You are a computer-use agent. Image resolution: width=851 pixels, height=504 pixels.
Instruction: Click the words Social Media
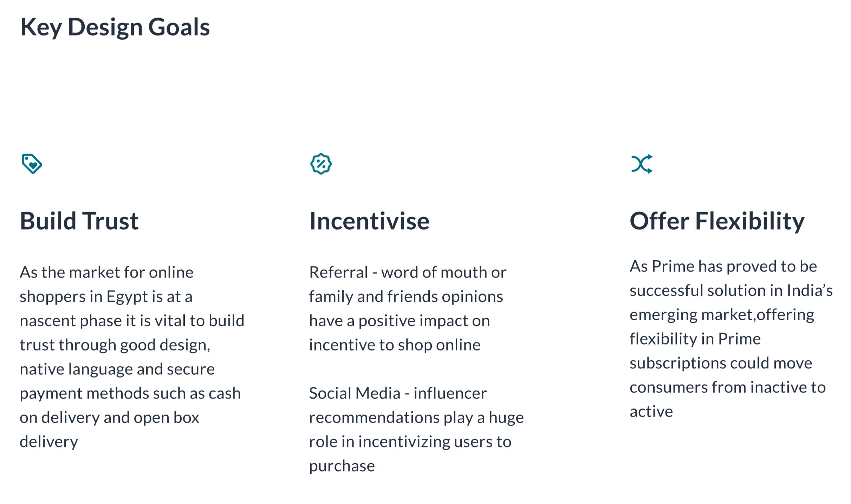(355, 393)
